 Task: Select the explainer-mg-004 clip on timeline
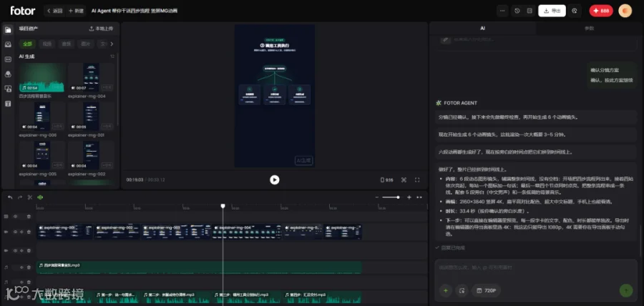pos(248,232)
